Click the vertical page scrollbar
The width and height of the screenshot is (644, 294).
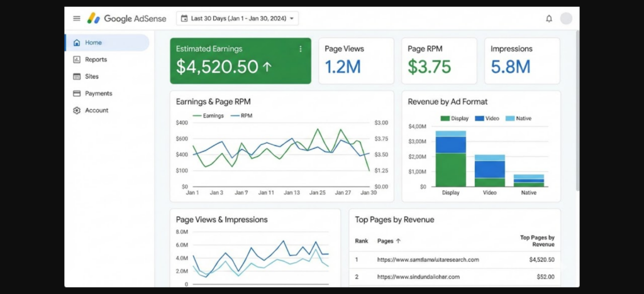coord(577,111)
